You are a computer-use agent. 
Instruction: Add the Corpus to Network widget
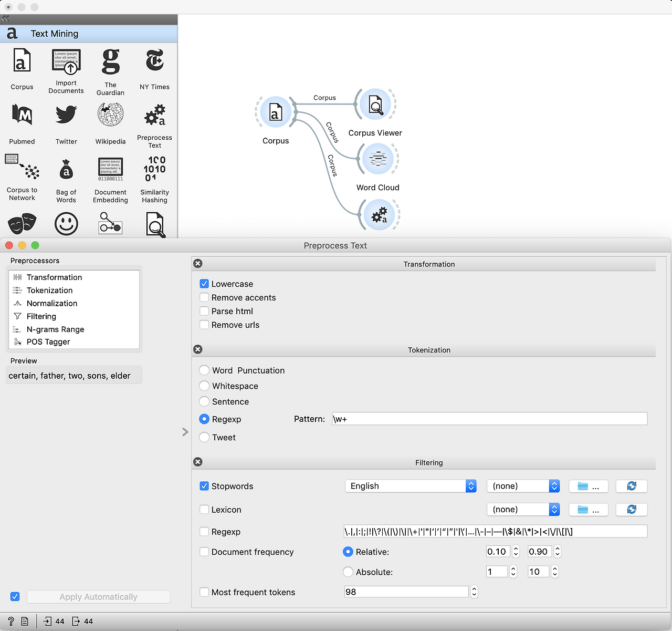(22, 178)
